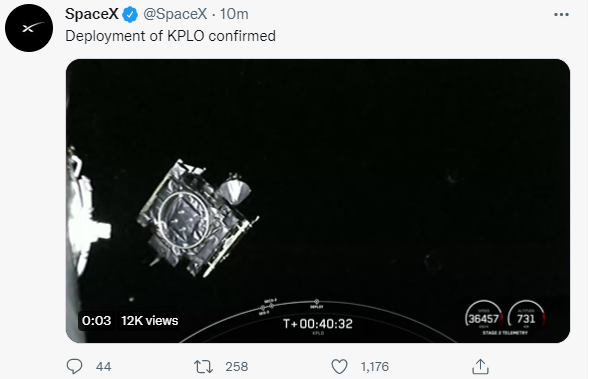Click the T+00:40:32 mission timer

click(x=318, y=324)
